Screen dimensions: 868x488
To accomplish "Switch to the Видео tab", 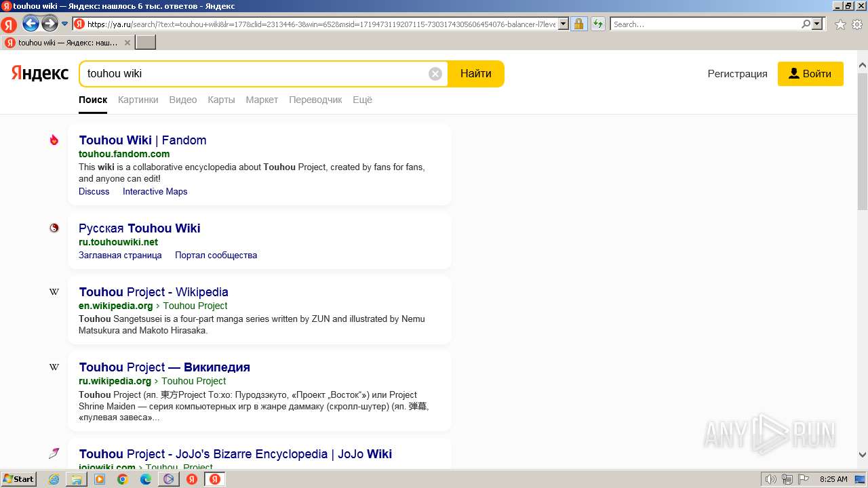I will (x=183, y=100).
